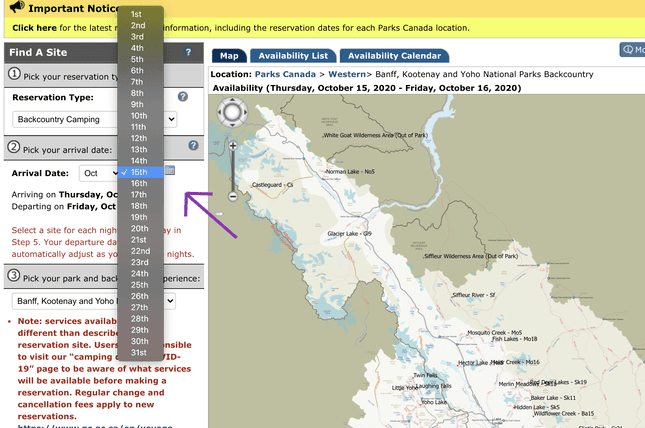Switch to the Availability List tab
Image resolution: width=645 pixels, height=428 pixels.
coord(293,56)
